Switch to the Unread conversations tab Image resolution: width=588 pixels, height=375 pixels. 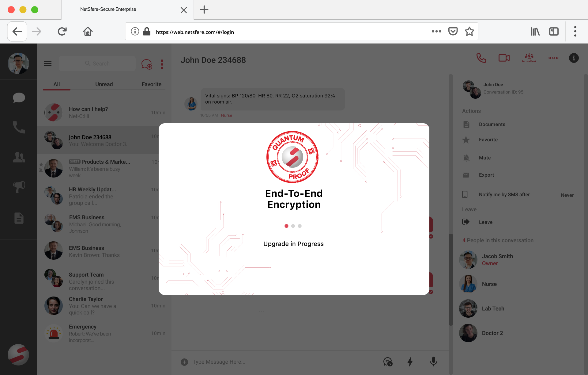104,84
